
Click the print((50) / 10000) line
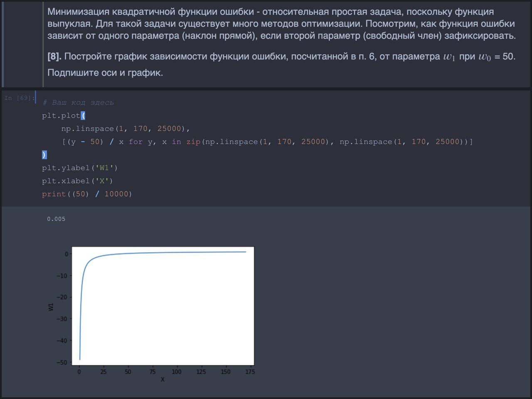click(87, 194)
